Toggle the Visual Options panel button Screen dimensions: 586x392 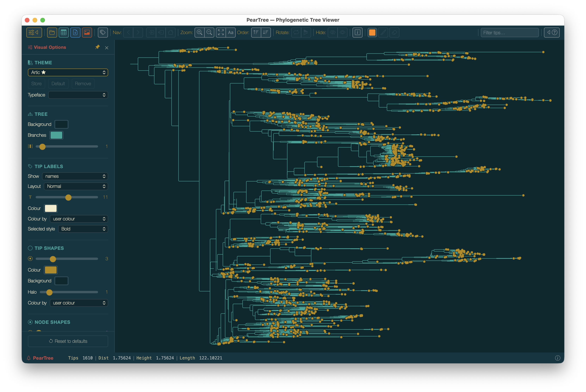[34, 33]
